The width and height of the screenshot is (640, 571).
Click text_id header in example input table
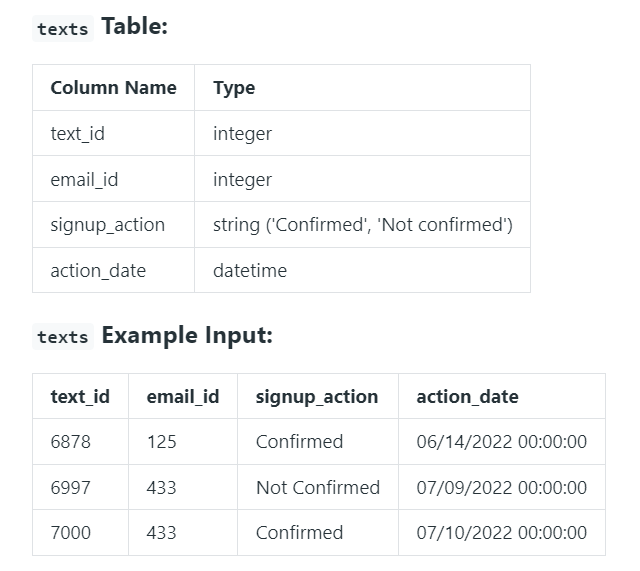point(80,396)
